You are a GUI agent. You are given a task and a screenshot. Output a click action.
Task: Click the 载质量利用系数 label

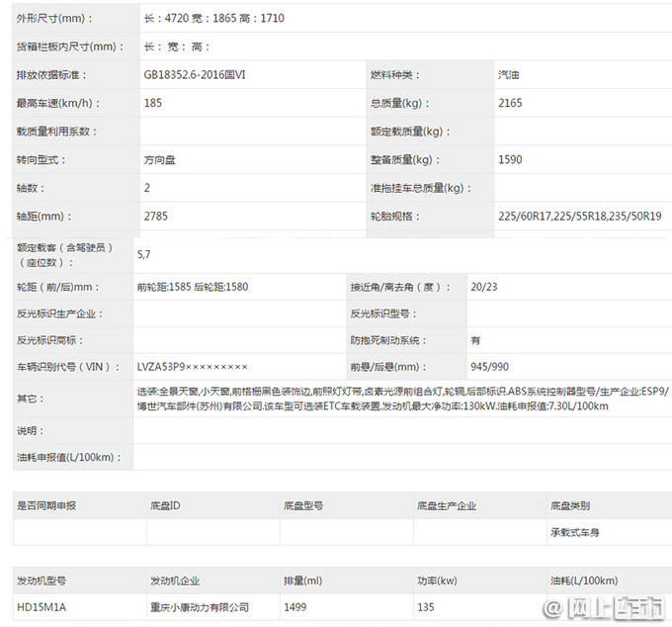point(56,132)
